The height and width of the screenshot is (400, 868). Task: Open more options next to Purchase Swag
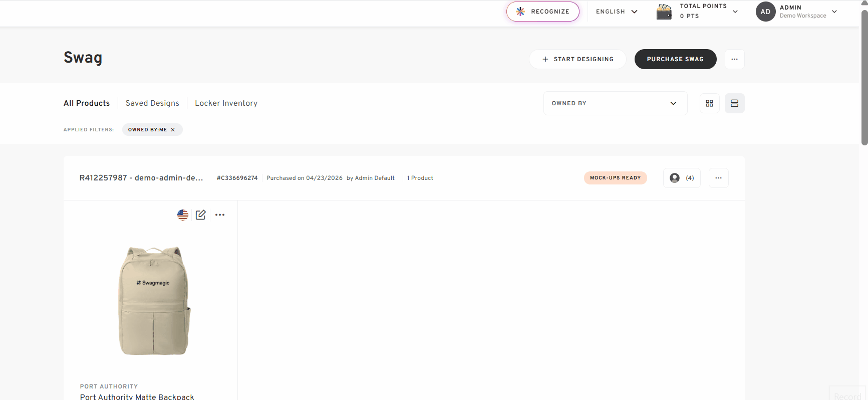click(x=734, y=59)
